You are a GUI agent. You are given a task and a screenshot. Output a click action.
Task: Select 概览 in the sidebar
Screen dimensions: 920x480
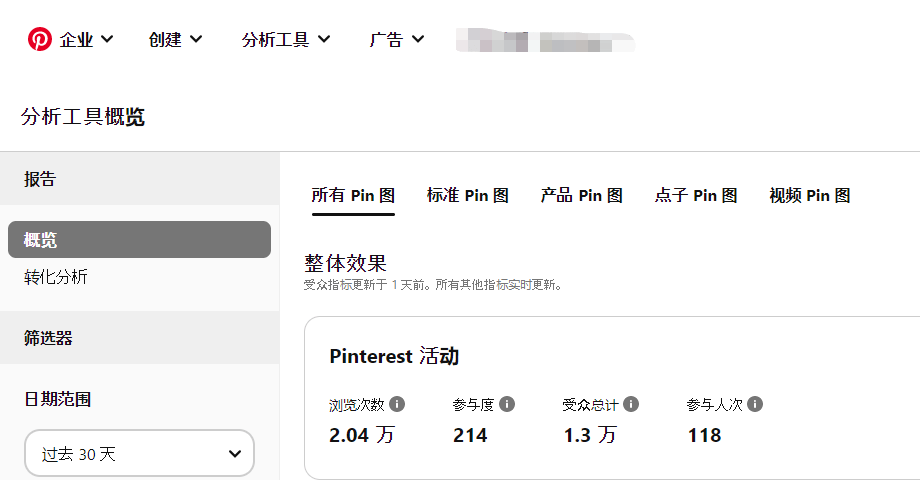(140, 239)
